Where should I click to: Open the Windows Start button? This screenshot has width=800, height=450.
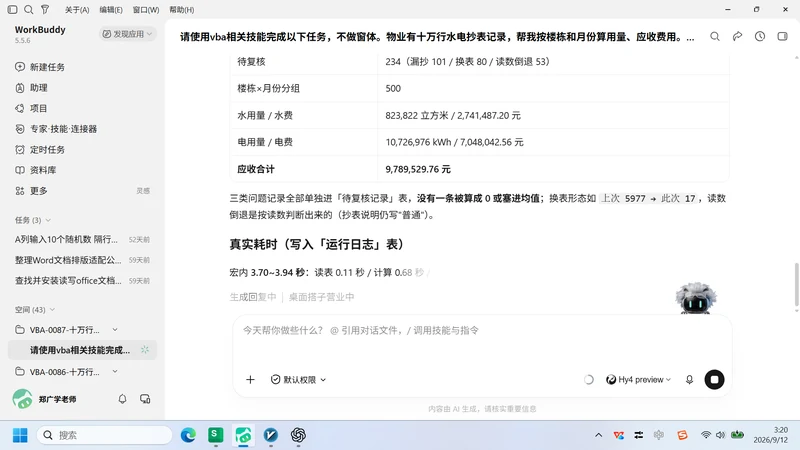point(20,435)
